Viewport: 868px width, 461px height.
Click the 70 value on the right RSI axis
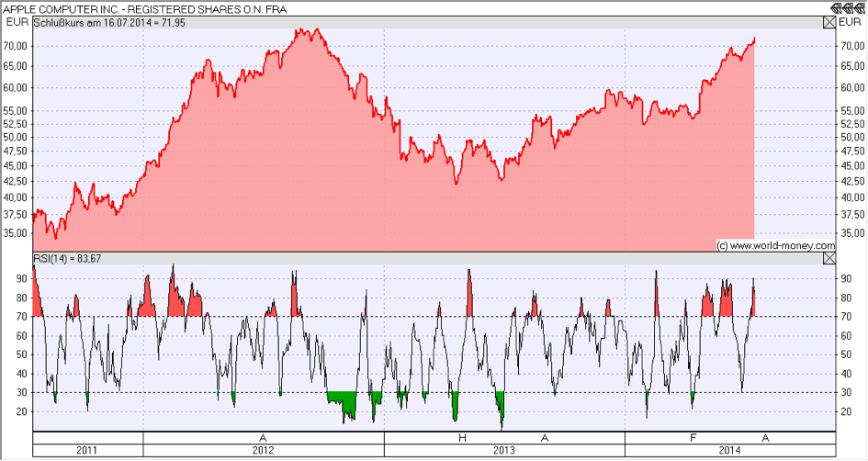[x=846, y=317]
